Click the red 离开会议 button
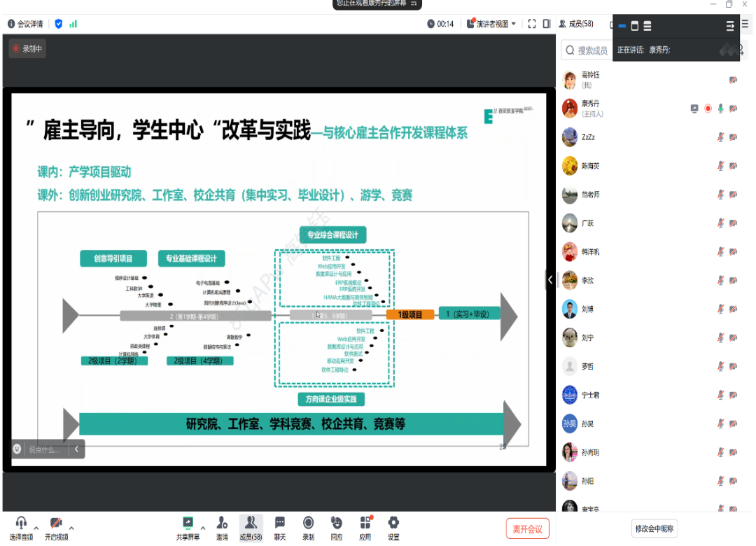Viewport: 756px width, 546px height. pos(528,529)
